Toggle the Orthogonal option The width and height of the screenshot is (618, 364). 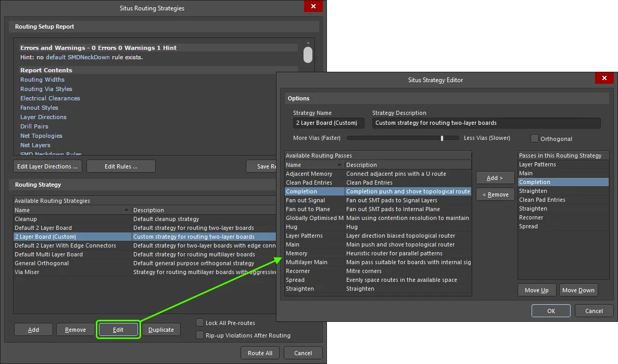coord(534,138)
